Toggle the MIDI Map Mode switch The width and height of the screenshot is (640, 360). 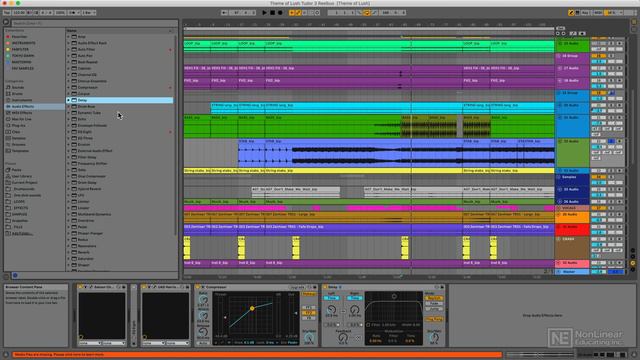[x=598, y=13]
